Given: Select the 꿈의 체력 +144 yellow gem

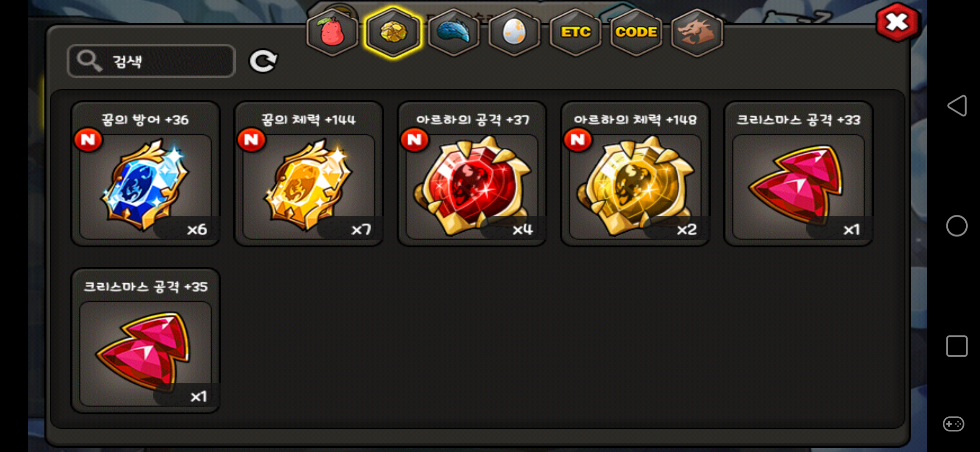Looking at the screenshot, I should [309, 174].
